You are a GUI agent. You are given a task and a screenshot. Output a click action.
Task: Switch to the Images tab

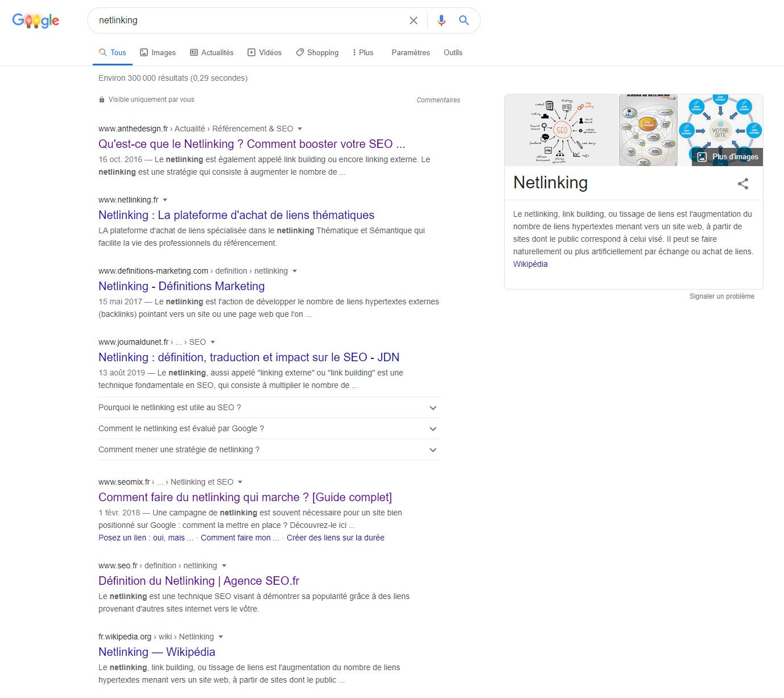[x=158, y=52]
